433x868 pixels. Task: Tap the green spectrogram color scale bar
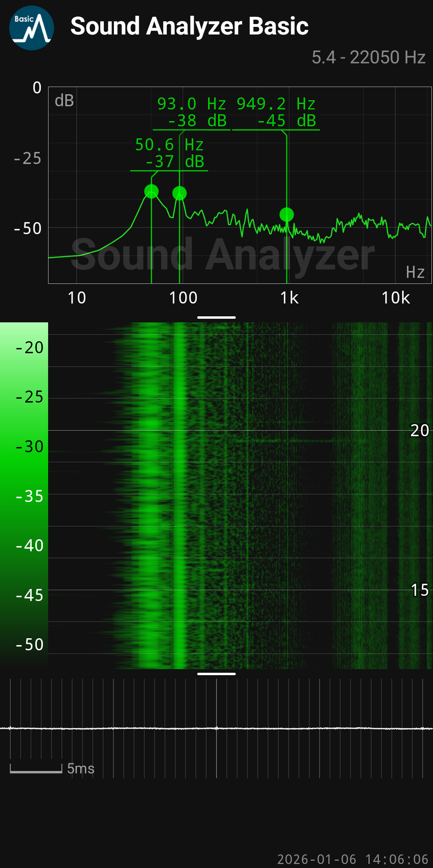[24, 495]
